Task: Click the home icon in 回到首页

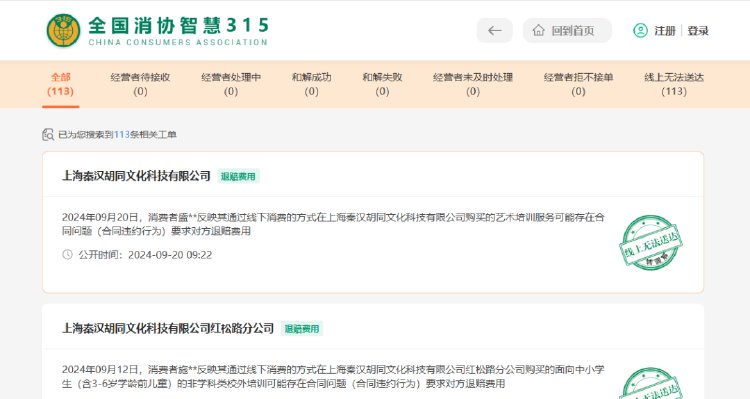Action: 539,31
